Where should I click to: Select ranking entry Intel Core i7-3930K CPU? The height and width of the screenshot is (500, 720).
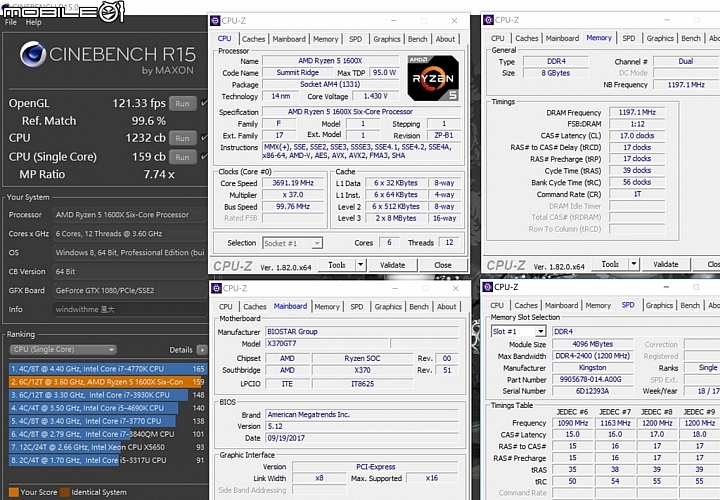pyautogui.click(x=107, y=395)
